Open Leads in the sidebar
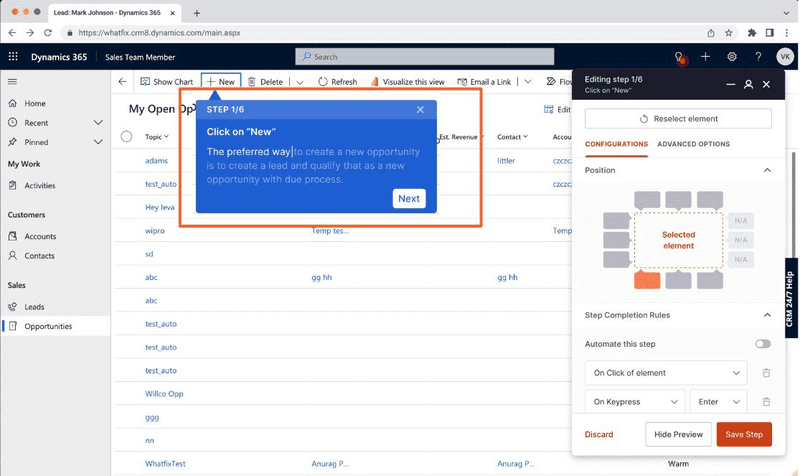This screenshot has width=800, height=476. pyautogui.click(x=35, y=307)
